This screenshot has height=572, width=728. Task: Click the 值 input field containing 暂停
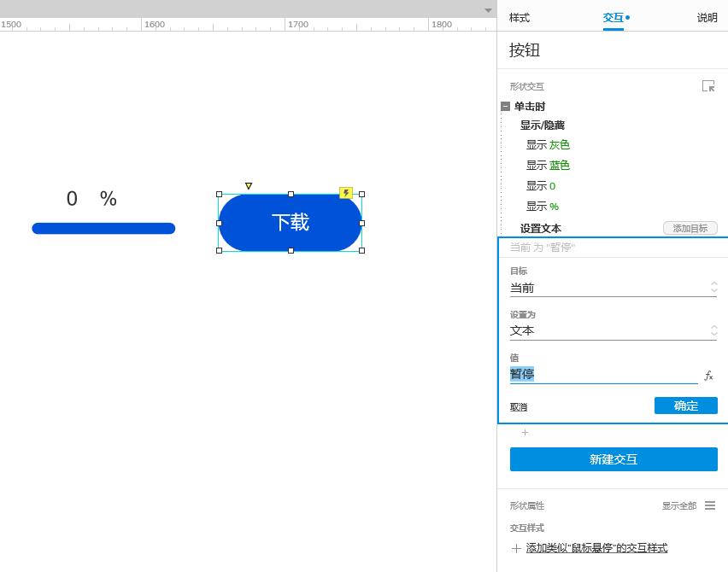click(603, 375)
